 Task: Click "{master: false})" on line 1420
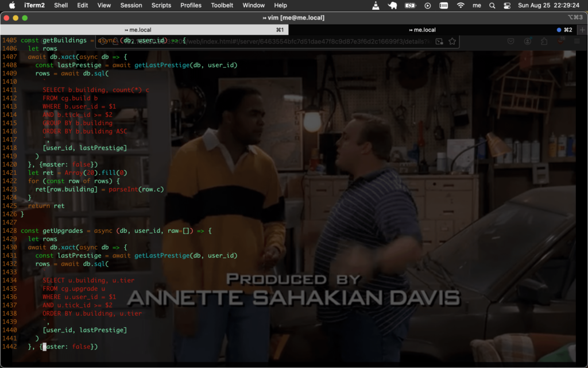coord(68,164)
